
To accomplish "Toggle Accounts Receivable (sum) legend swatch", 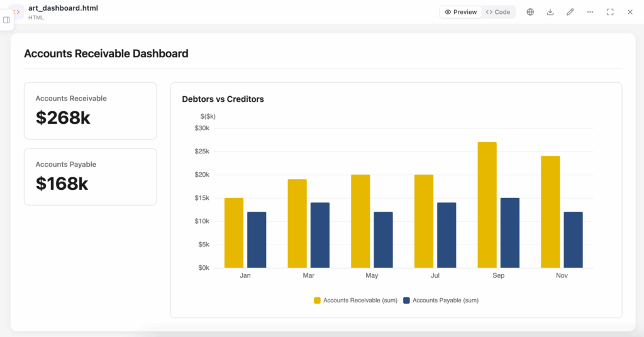I will pos(317,301).
